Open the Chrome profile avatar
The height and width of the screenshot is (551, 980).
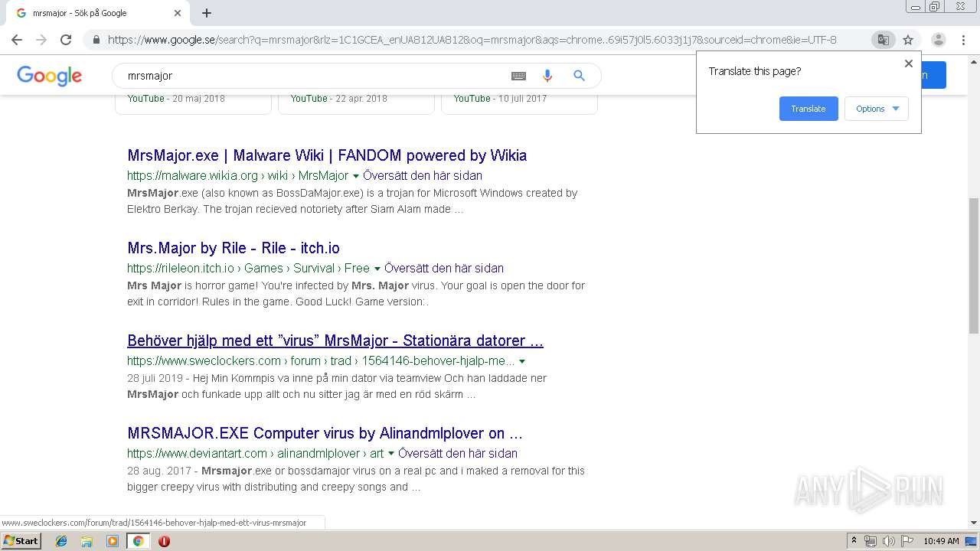click(938, 40)
